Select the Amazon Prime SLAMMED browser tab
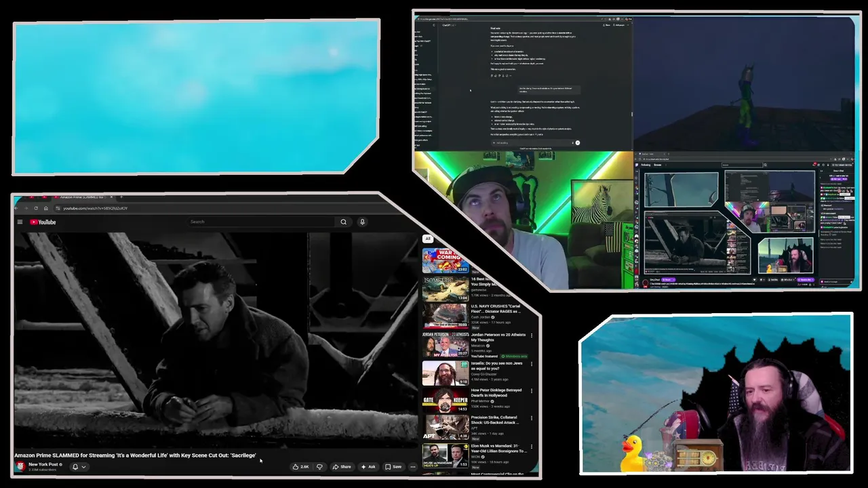The width and height of the screenshot is (868, 488). pyautogui.click(x=83, y=197)
